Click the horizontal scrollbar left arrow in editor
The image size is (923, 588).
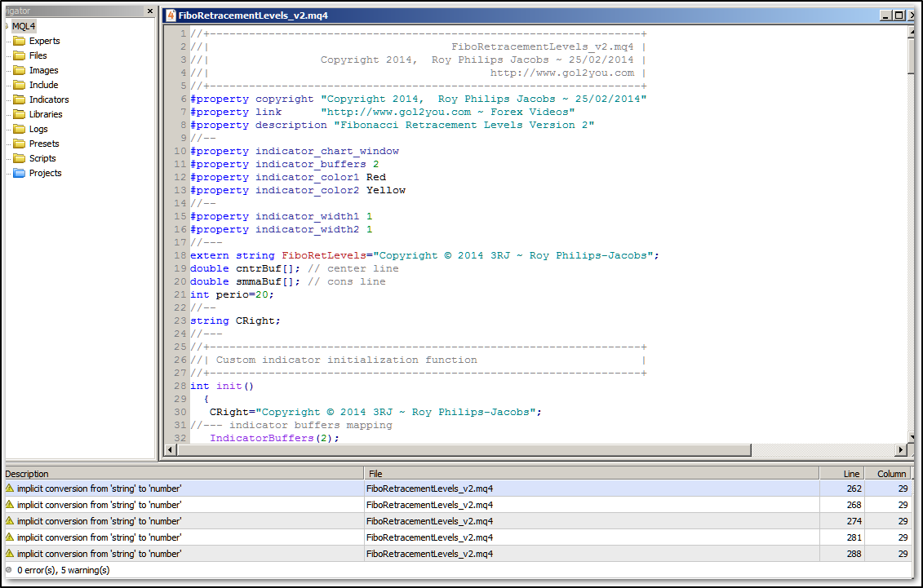tap(171, 450)
